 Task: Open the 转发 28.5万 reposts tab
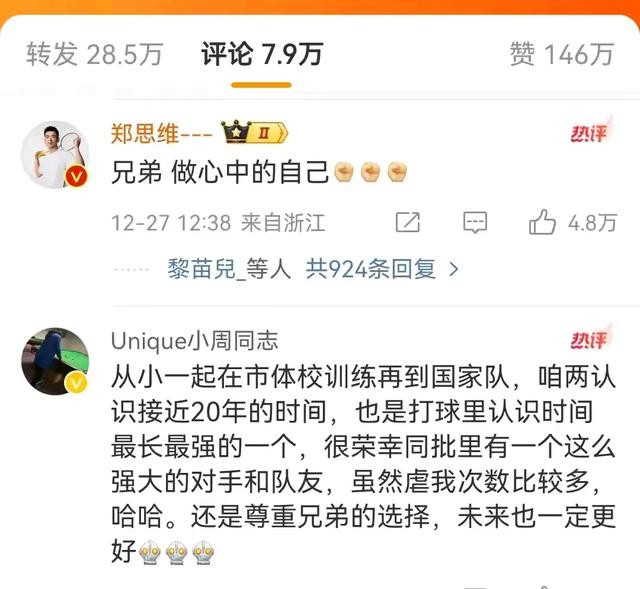pyautogui.click(x=95, y=54)
